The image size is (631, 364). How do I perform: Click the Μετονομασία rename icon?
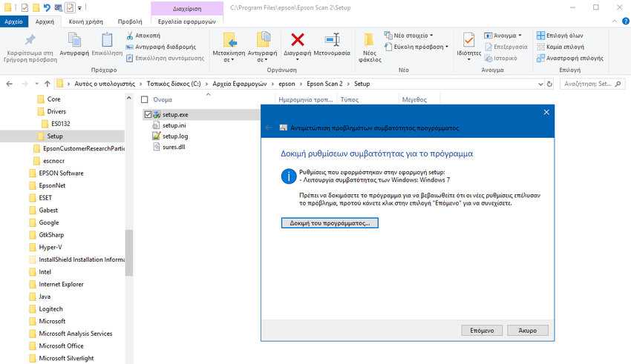point(332,40)
